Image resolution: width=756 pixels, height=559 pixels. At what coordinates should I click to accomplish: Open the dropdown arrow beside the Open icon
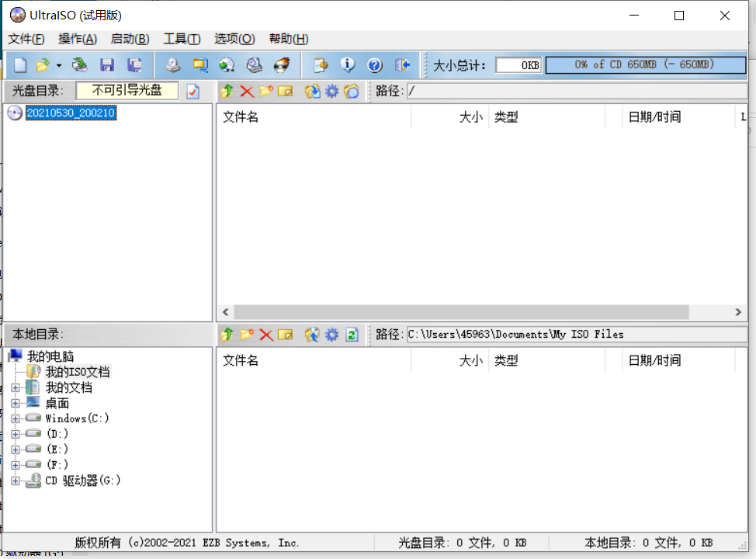(x=59, y=65)
